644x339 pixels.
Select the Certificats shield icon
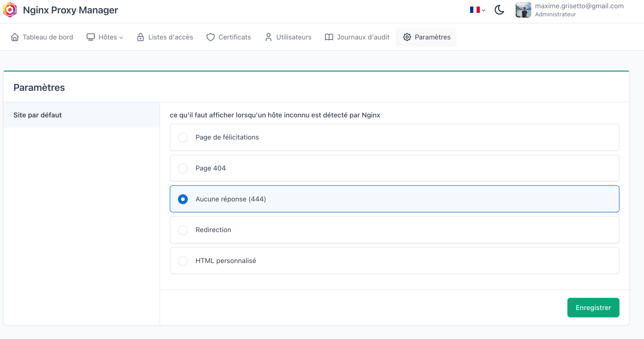(210, 37)
